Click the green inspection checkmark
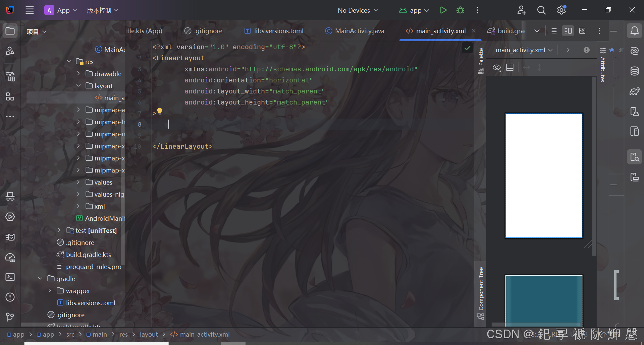This screenshot has width=644, height=345. [467, 48]
